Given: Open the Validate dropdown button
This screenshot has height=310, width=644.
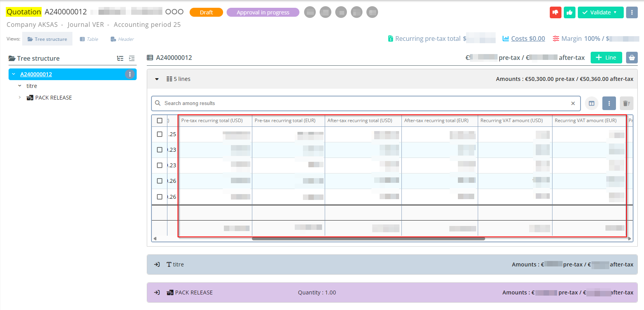Looking at the screenshot, I should [600, 12].
